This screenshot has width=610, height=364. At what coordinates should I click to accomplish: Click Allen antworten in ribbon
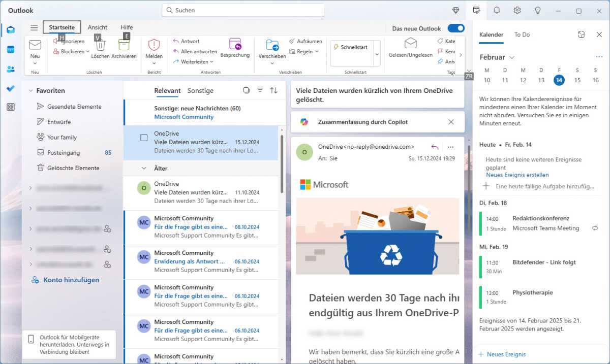[x=195, y=51]
